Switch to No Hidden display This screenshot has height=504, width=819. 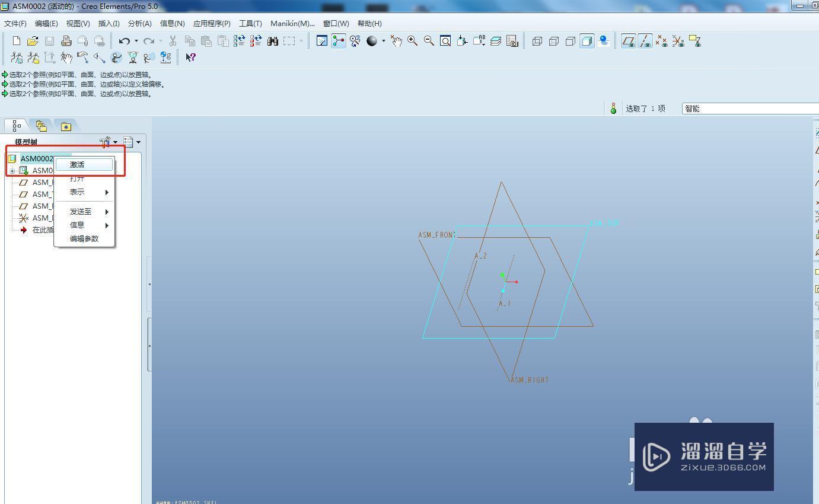tap(571, 41)
